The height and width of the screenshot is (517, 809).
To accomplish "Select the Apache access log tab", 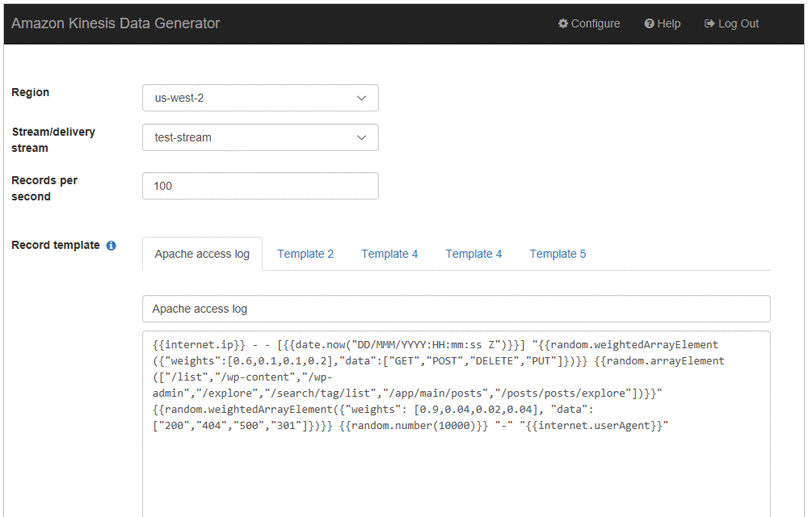I will [x=202, y=254].
